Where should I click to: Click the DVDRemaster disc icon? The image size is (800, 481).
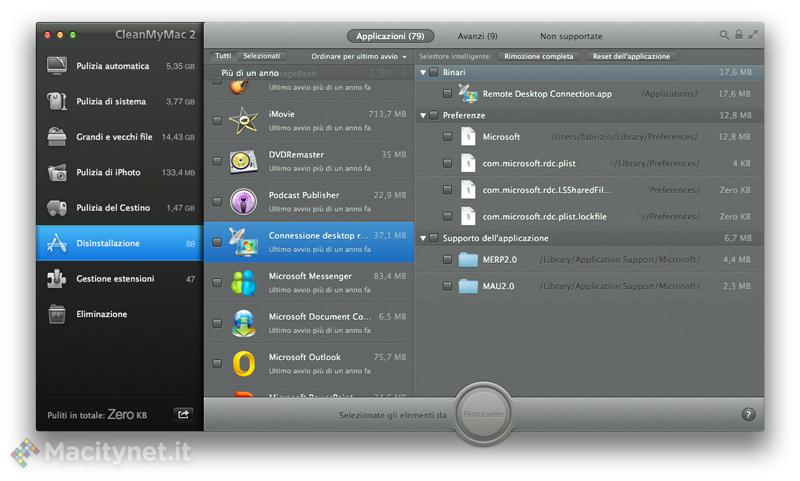tap(243, 161)
